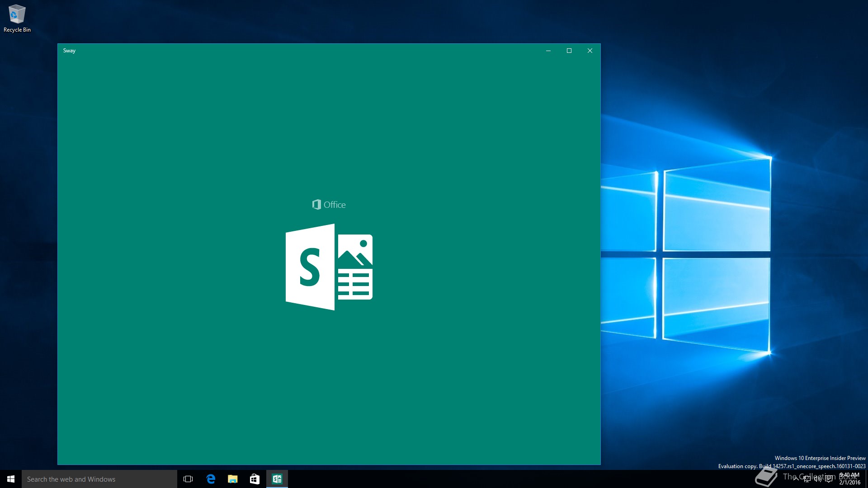Screen dimensions: 868x488
Task: Open Action Center notifications icon
Action: [829, 479]
